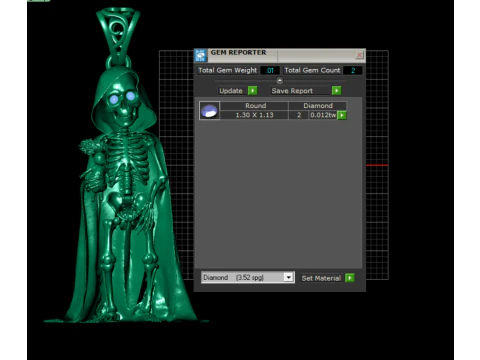Click the Set Material button label

[x=321, y=278]
